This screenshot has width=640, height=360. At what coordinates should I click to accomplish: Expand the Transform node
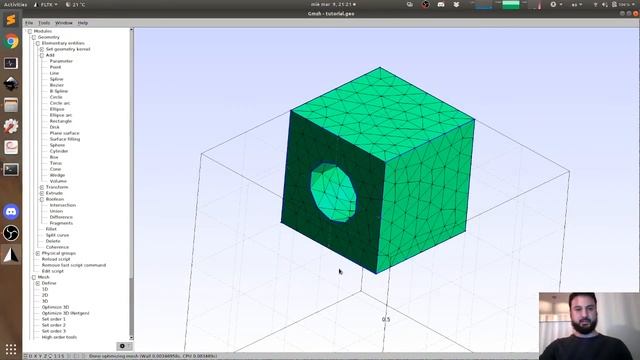pos(42,187)
